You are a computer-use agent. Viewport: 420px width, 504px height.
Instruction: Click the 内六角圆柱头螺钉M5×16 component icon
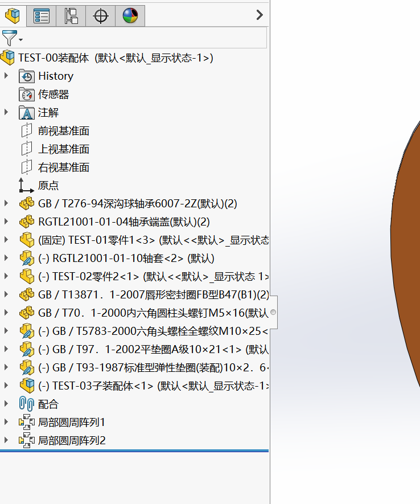(x=27, y=313)
